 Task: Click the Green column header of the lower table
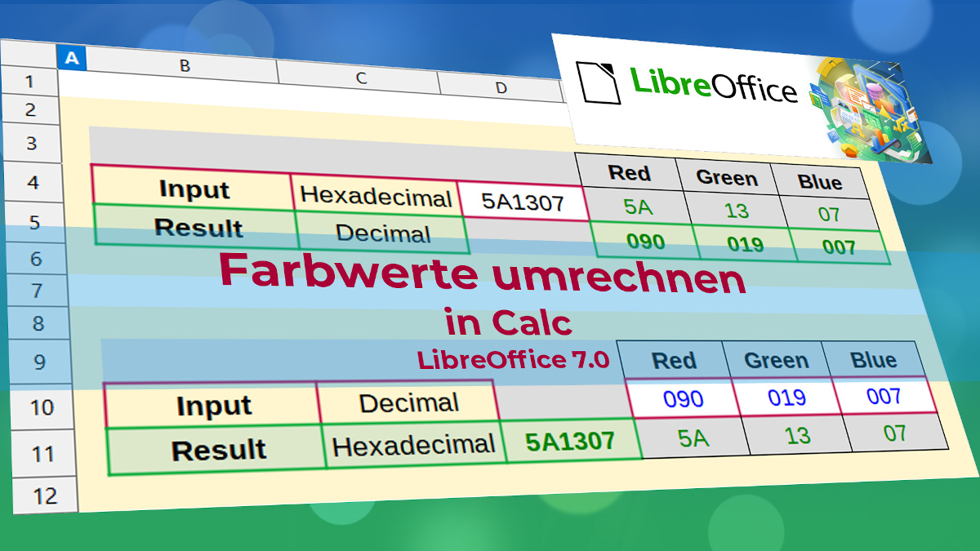point(776,360)
